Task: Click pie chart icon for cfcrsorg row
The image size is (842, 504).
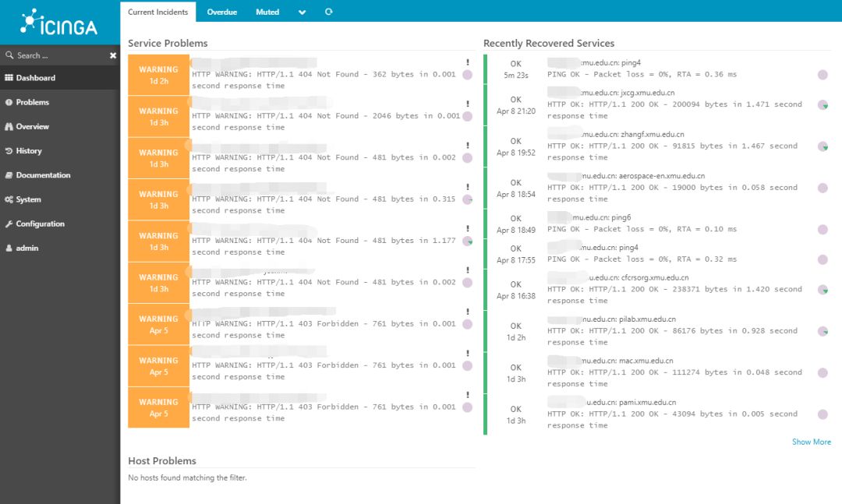Action: (x=823, y=290)
